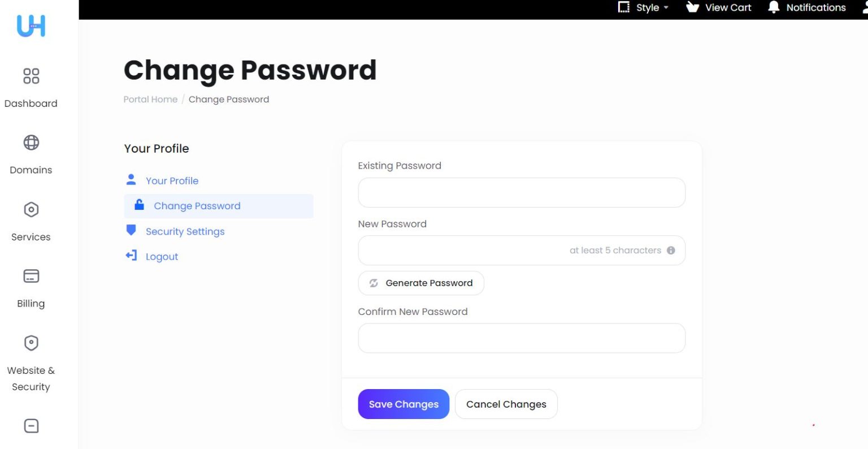
Task: Switch to the Your Profile section
Action: (172, 180)
